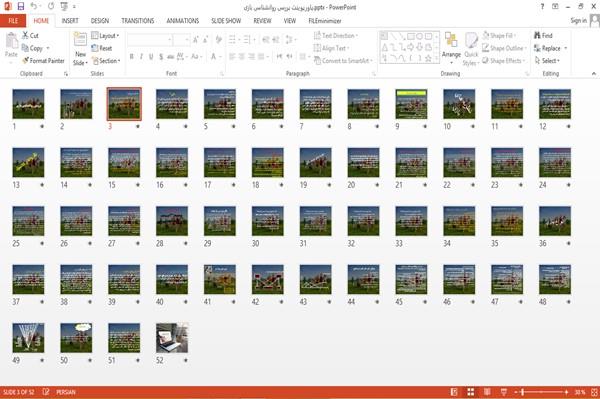Switch to Reading view icon
Viewport: 600px width, 399px height.
pos(487,392)
